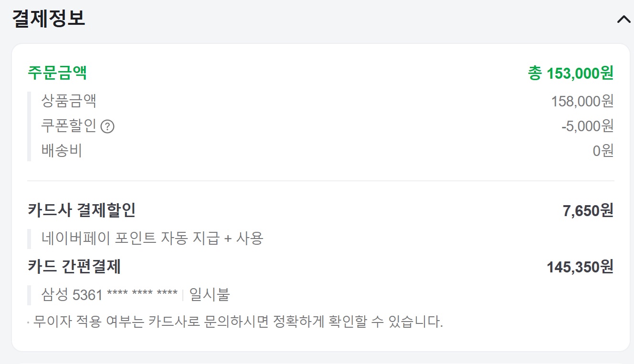Screen dimensions: 634x364
Task: Click the 카드사 결제할인 heading
Action: coord(82,210)
